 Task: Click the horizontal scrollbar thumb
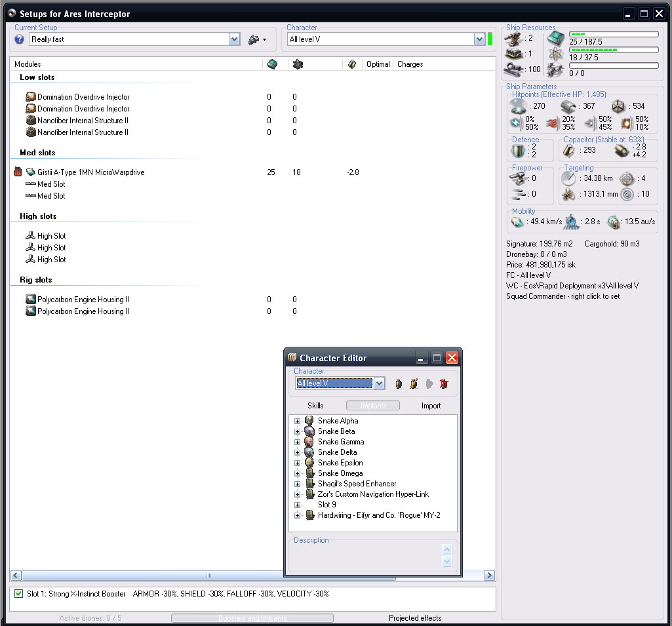point(208,576)
